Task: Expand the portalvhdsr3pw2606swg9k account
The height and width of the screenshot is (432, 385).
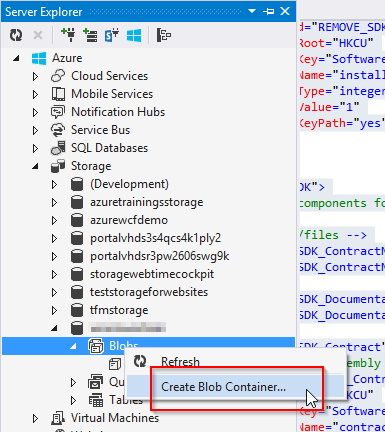Action: coord(54,256)
